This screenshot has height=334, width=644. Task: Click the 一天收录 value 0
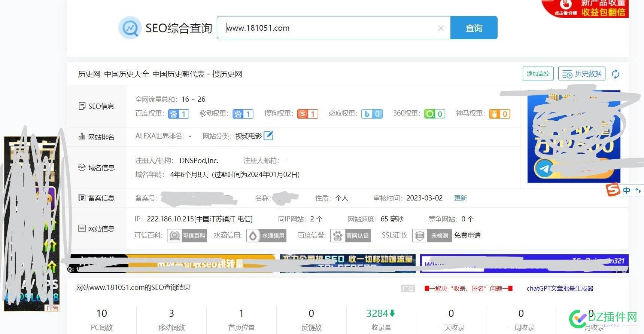[451, 313]
